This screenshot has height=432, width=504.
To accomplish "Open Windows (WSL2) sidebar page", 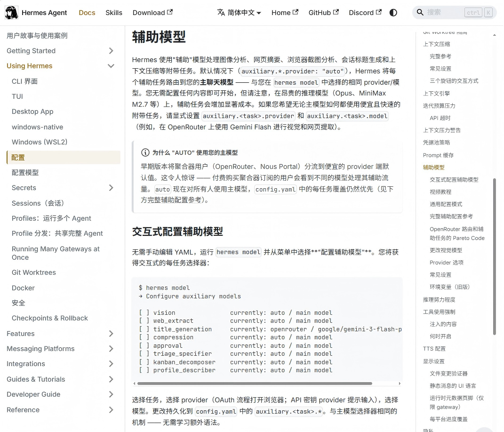I will coord(40,142).
